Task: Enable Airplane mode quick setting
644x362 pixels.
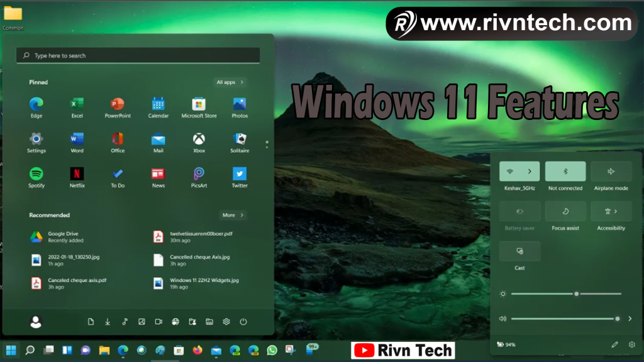Action: point(611,171)
